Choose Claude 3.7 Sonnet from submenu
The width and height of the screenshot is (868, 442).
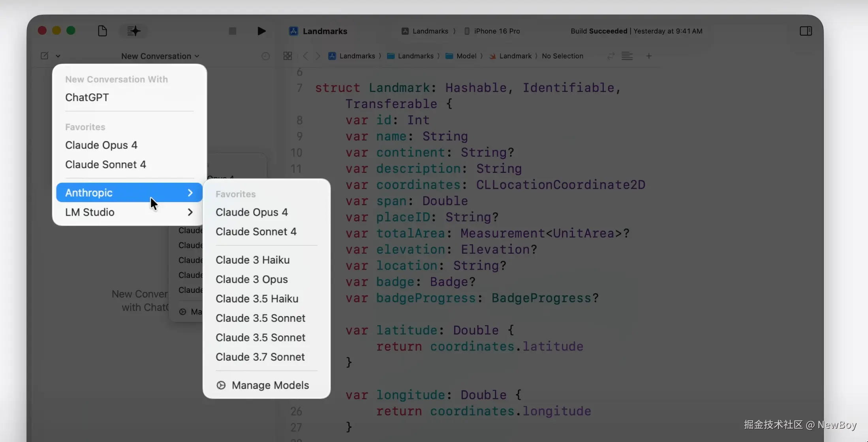[260, 357]
